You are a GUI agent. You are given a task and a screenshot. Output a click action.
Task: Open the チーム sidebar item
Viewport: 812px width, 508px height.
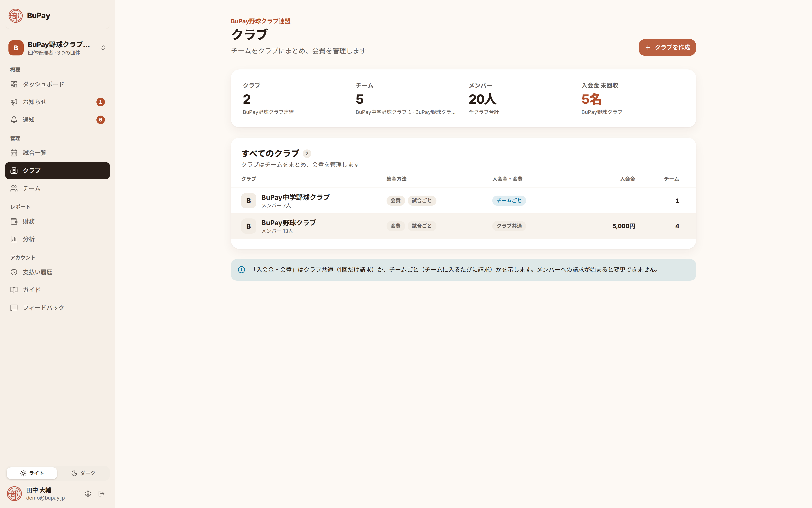(x=57, y=188)
